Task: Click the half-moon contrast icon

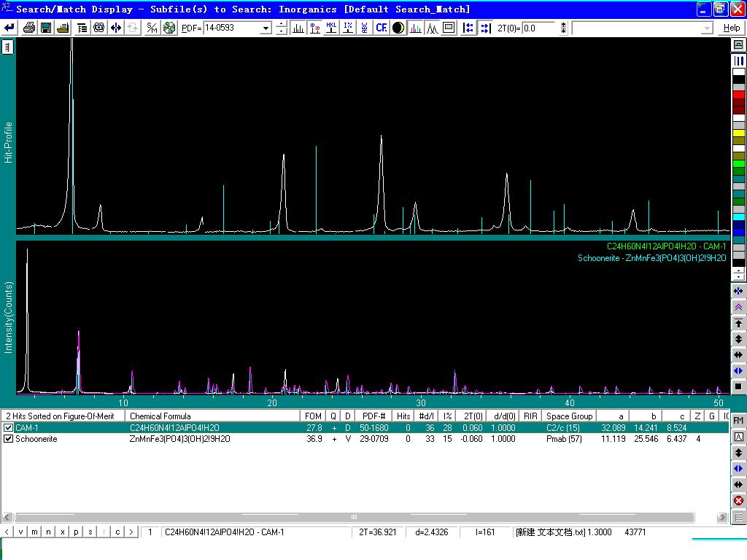Action: (x=398, y=28)
